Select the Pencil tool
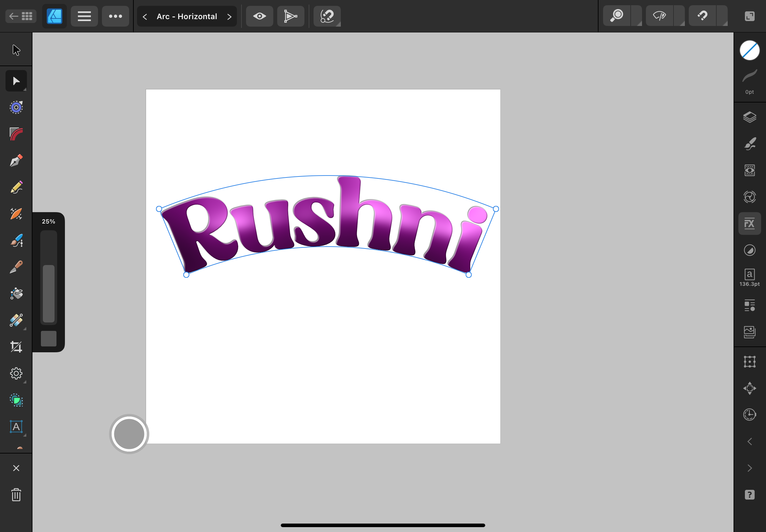 (x=16, y=187)
